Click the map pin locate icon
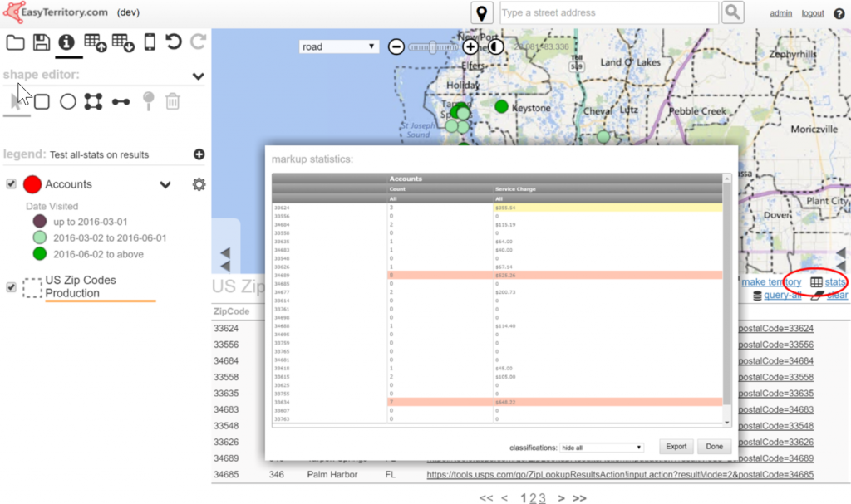Image resolution: width=851 pixels, height=504 pixels. click(482, 13)
